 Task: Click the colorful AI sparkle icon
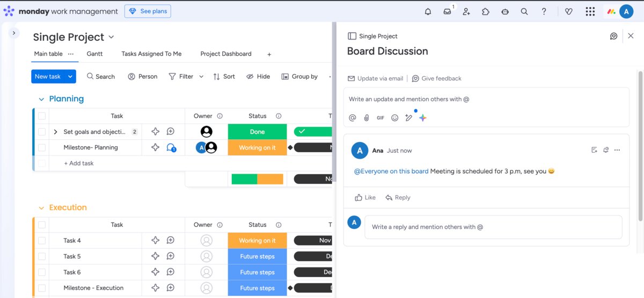pos(423,118)
